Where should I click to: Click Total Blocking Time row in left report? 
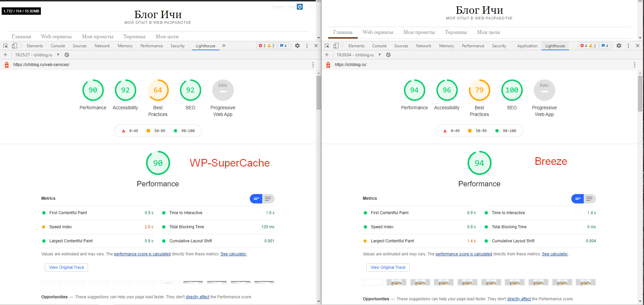[218, 227]
